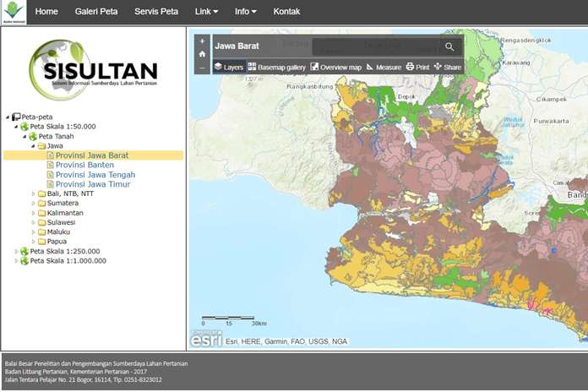Screen dimensions: 588x392
Task: Collapse the Jawa folder
Action: [x=34, y=146]
